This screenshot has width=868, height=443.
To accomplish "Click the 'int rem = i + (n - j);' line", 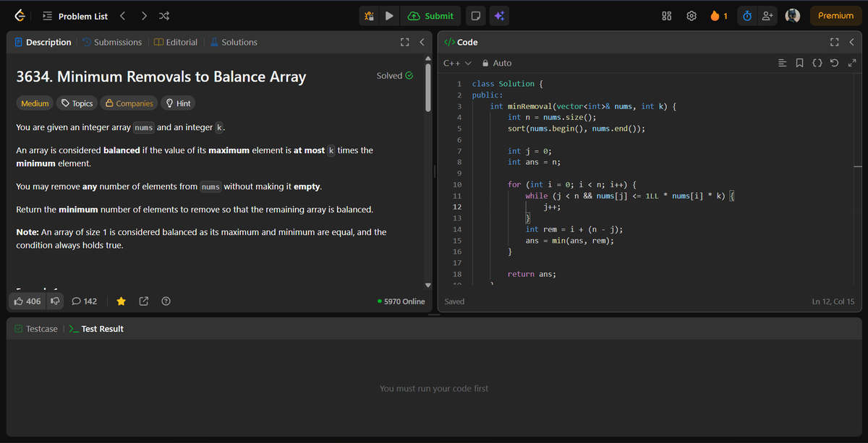I will point(574,230).
